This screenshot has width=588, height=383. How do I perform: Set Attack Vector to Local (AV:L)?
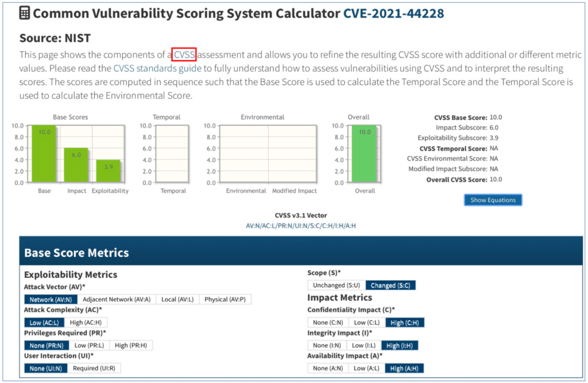[177, 299]
